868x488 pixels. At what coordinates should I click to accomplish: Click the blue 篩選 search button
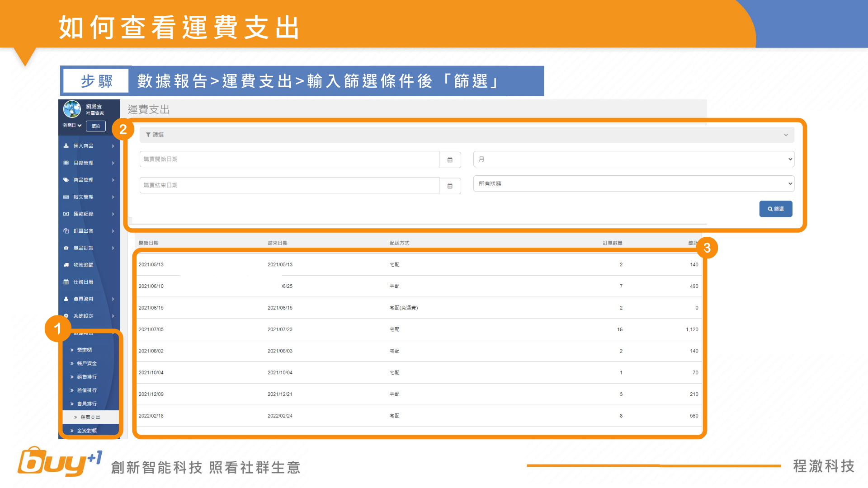[x=775, y=209]
